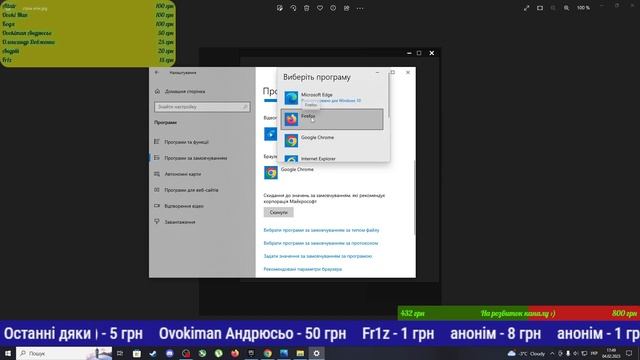The image size is (640, 360).
Task: Click the Settings search input field
Action: coord(202,107)
